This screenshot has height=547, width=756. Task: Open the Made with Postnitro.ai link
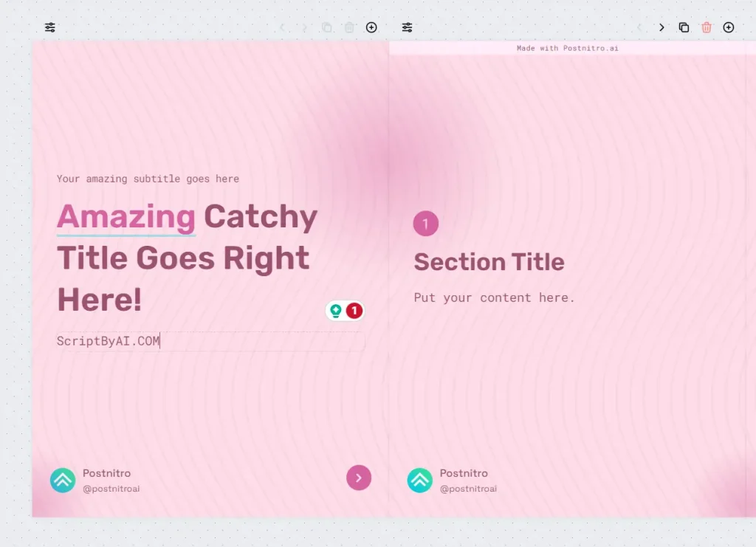(x=567, y=47)
